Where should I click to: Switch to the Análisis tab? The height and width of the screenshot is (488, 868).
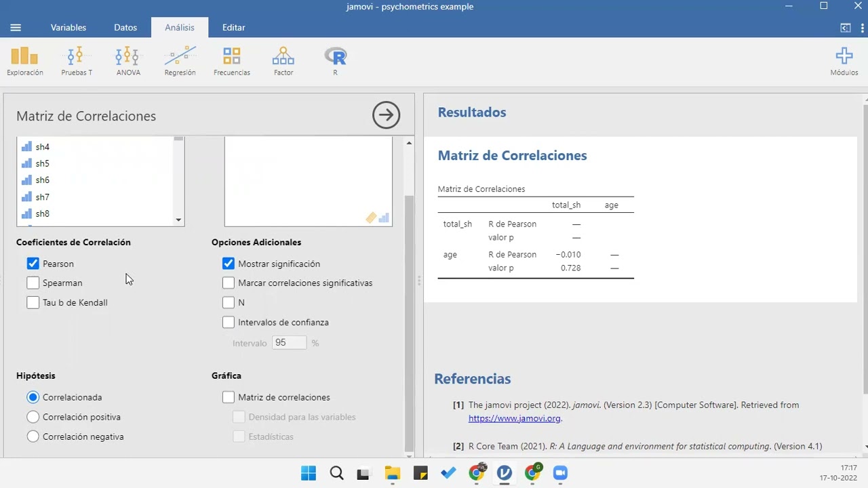180,28
